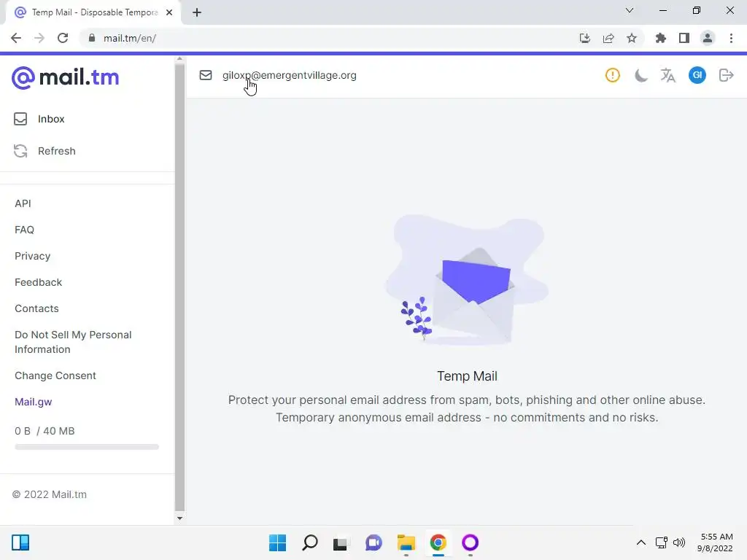
Task: Open the Chat app on taskbar
Action: point(373,542)
